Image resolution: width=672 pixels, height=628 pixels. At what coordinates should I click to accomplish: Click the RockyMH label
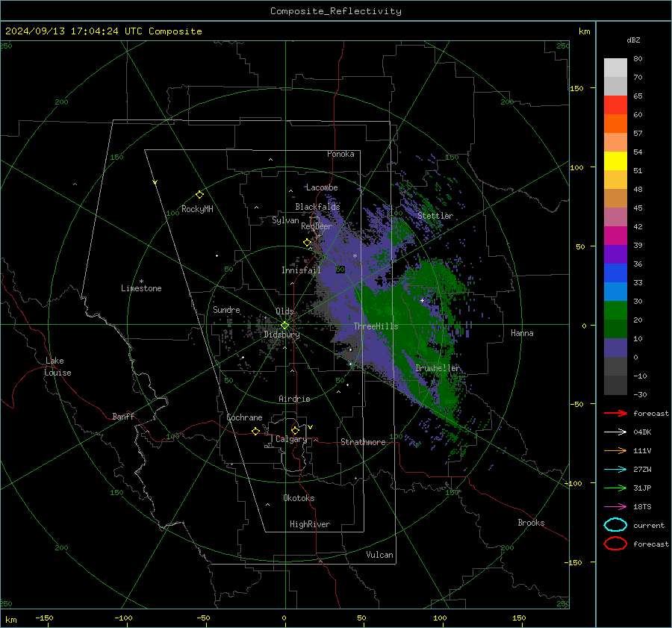(x=197, y=209)
